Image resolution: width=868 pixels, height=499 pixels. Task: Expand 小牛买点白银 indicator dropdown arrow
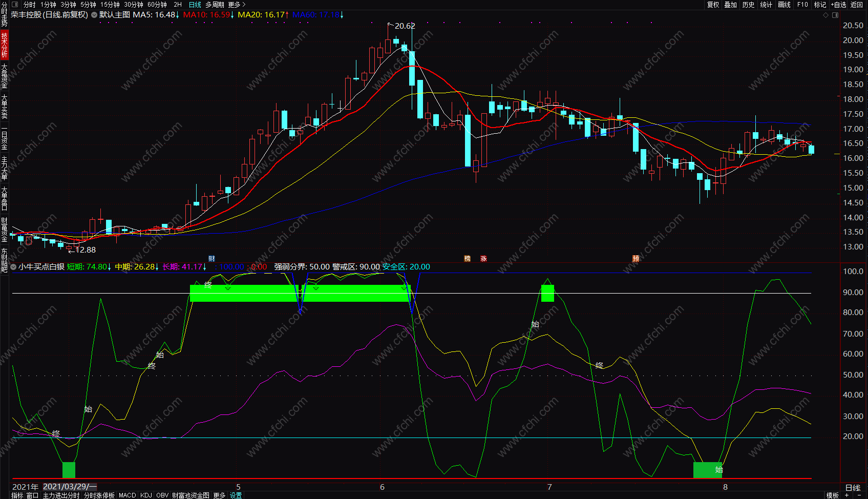point(13,266)
